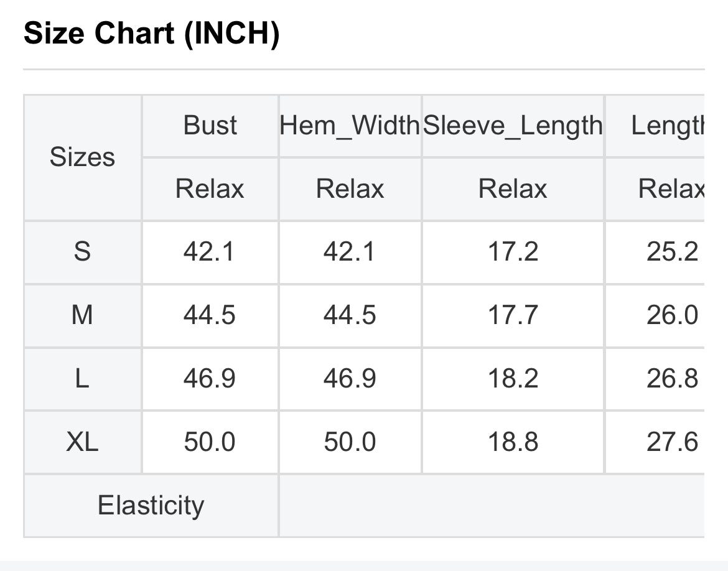Click the Bust column header
Screen dimensions: 728x571
click(x=210, y=126)
